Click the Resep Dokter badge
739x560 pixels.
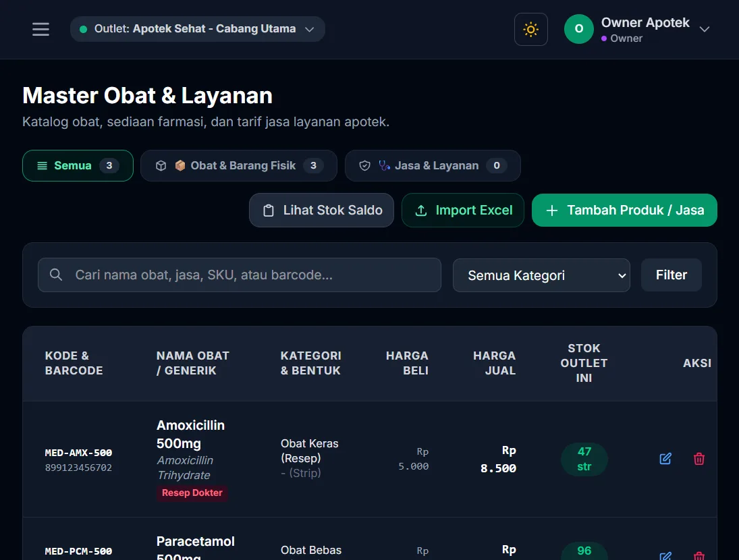point(192,493)
